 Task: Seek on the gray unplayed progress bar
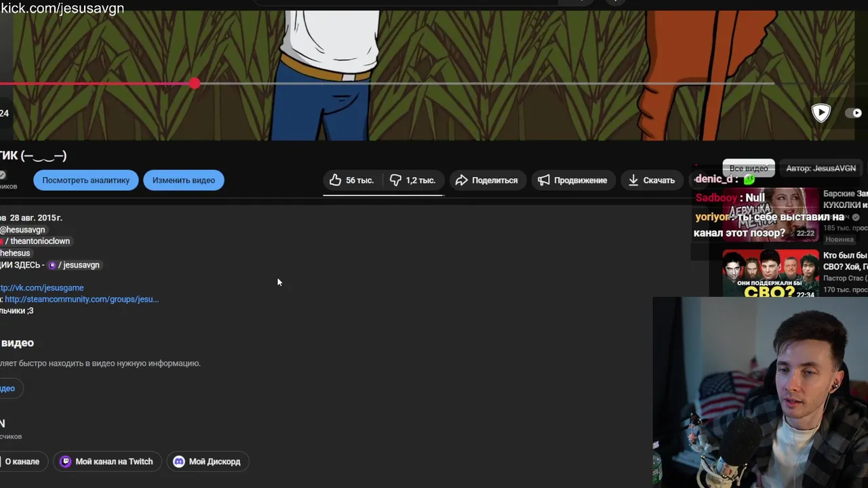click(x=487, y=83)
